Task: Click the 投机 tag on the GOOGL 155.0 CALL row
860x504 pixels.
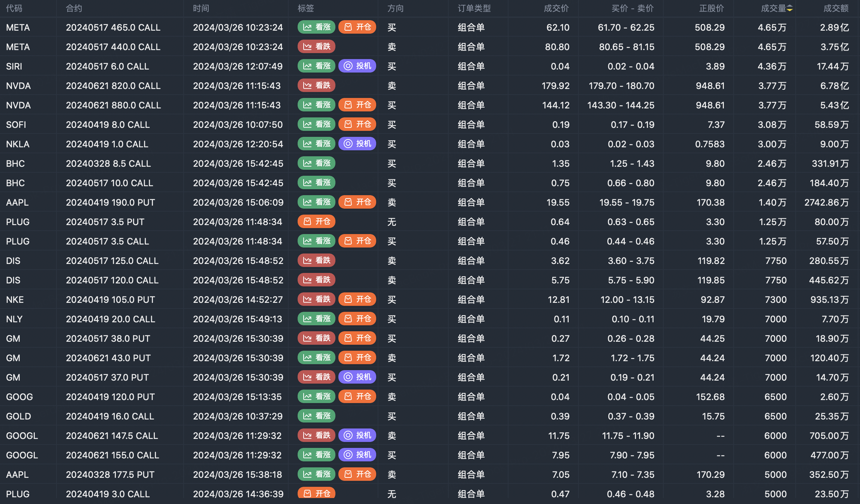Action: [357, 455]
